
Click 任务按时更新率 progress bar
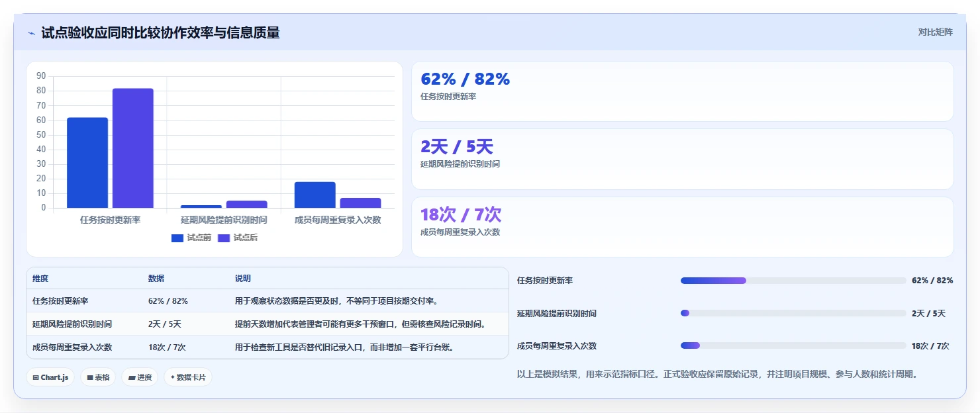click(793, 281)
